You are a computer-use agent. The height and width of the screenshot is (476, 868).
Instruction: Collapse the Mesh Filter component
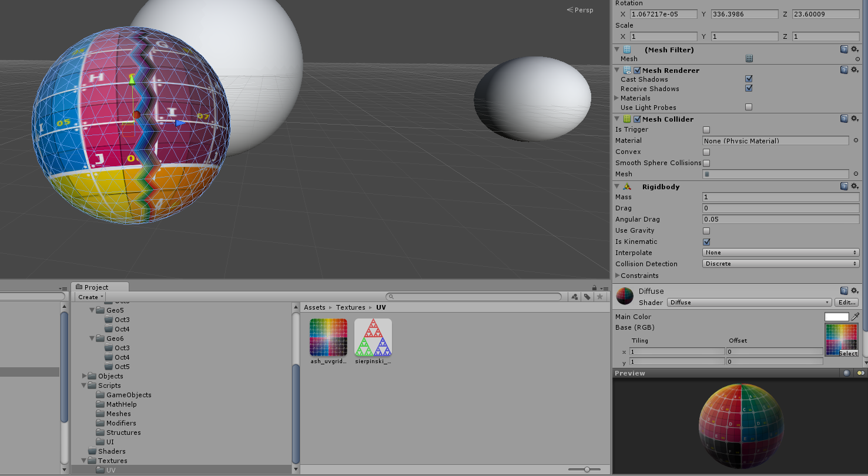617,50
